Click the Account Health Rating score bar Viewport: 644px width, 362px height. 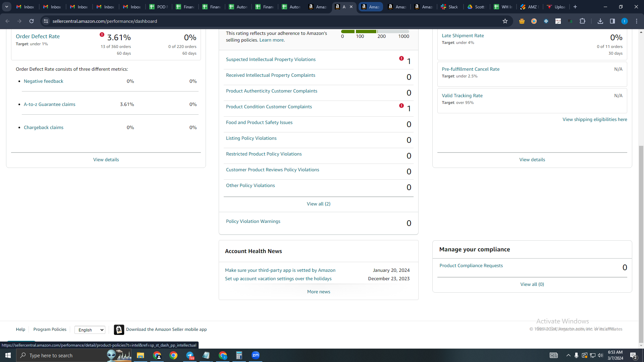(375, 32)
